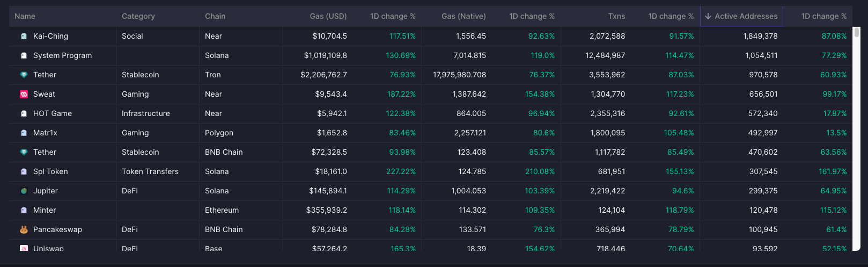Click the 12,484,987 transactions value
This screenshot has width=868, height=267.
pyautogui.click(x=605, y=55)
